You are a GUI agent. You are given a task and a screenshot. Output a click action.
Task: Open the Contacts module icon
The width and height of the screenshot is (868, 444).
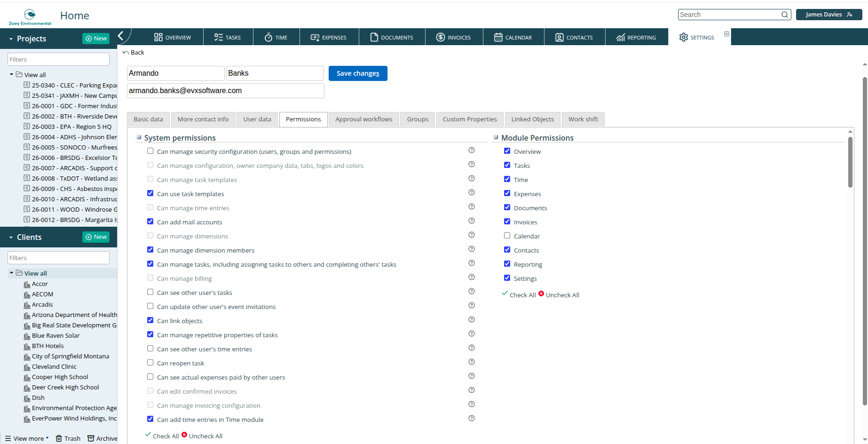pyautogui.click(x=560, y=37)
